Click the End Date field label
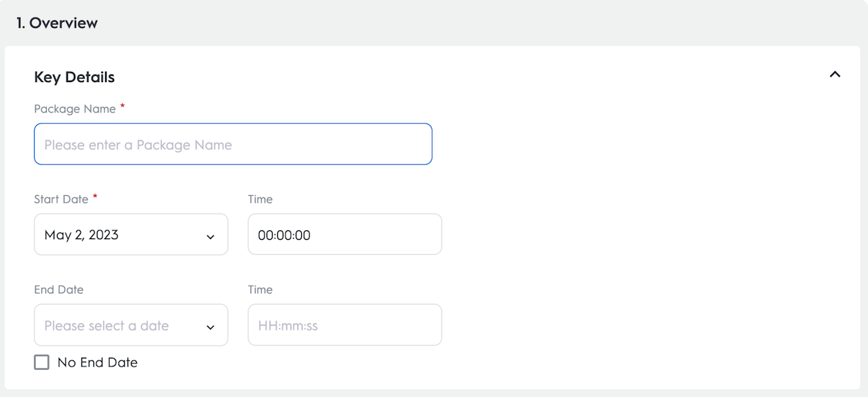868x397 pixels. click(x=58, y=290)
